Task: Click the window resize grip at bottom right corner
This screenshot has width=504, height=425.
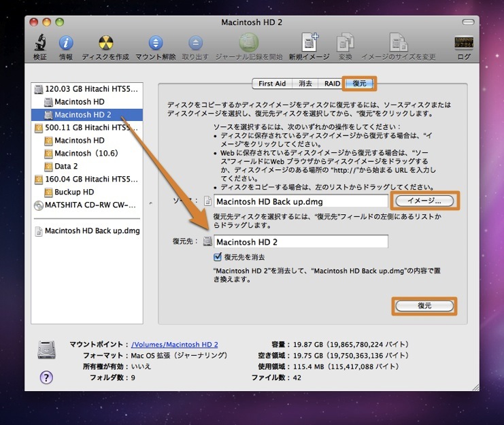Action: point(475,388)
